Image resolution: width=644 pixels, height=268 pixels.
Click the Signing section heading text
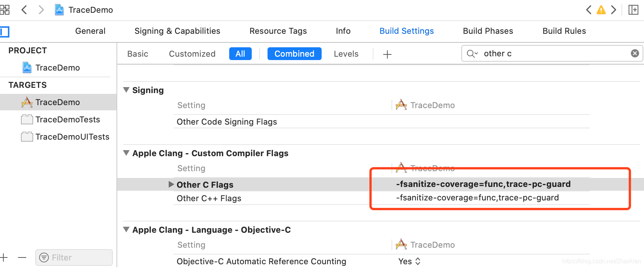point(148,90)
